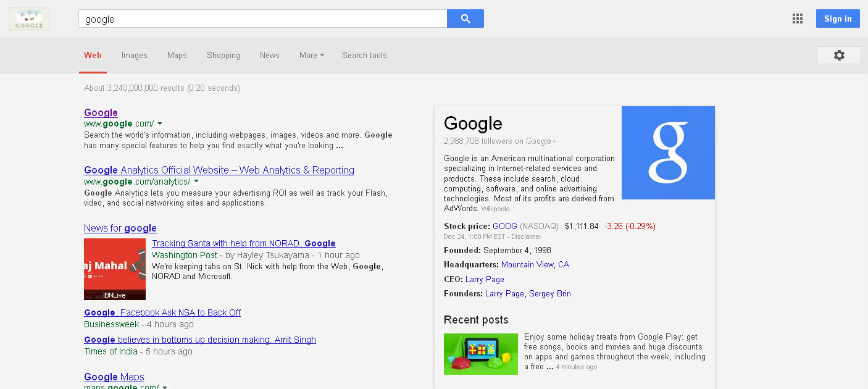The image size is (868, 389).
Task: Click the blue Google g profile image
Action: [668, 153]
